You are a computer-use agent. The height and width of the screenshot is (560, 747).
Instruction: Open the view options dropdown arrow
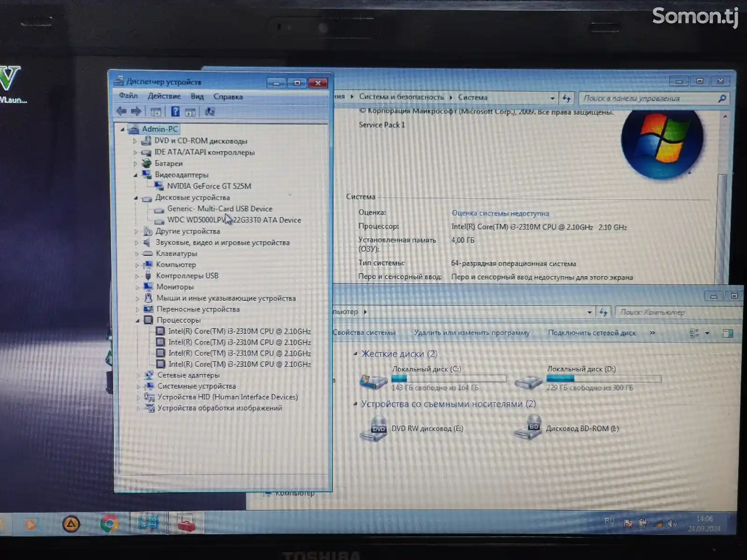pyautogui.click(x=707, y=333)
